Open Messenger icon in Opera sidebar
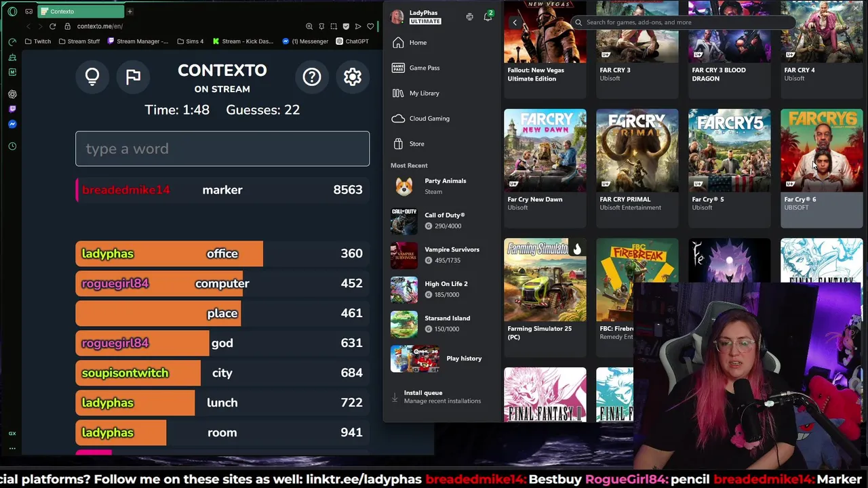The width and height of the screenshot is (868, 488). (x=12, y=124)
